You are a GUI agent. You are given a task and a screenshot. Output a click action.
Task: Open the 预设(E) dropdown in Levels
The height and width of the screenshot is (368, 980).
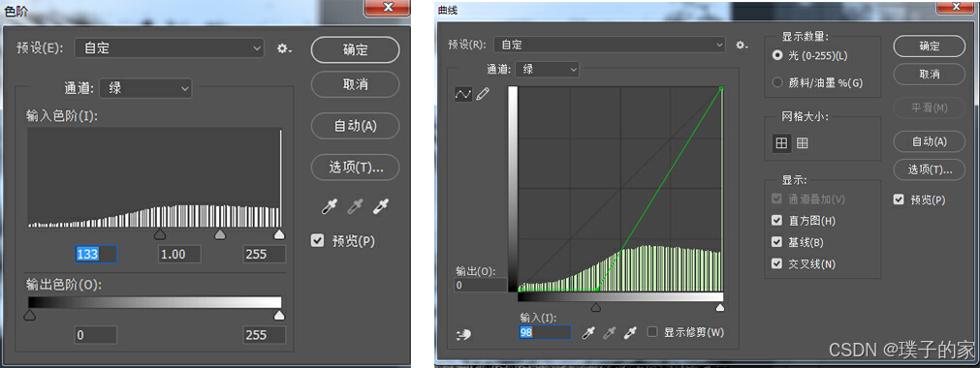169,48
